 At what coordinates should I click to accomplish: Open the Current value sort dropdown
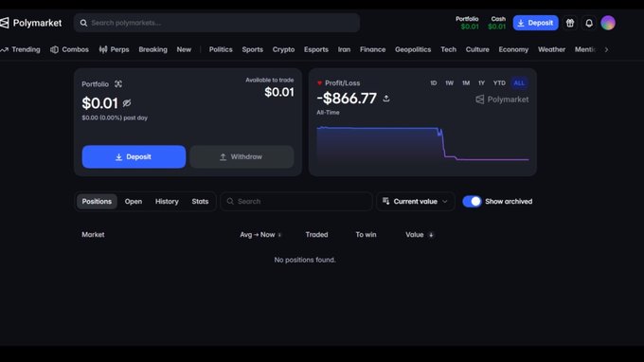tap(415, 201)
